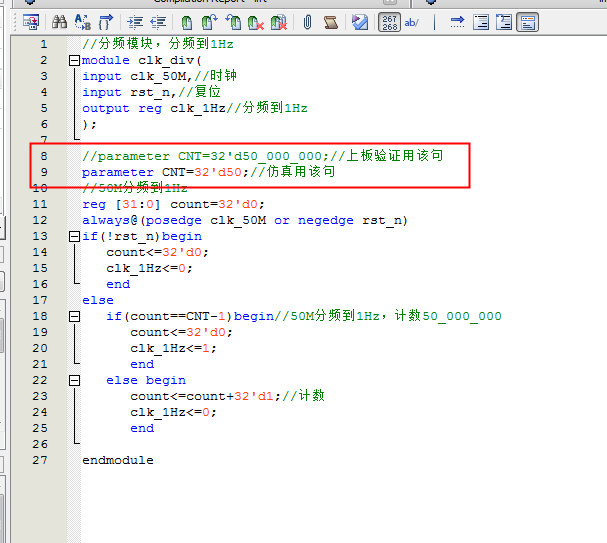Click the first line comment with '1Hz'
607x543 pixels.
coord(158,44)
